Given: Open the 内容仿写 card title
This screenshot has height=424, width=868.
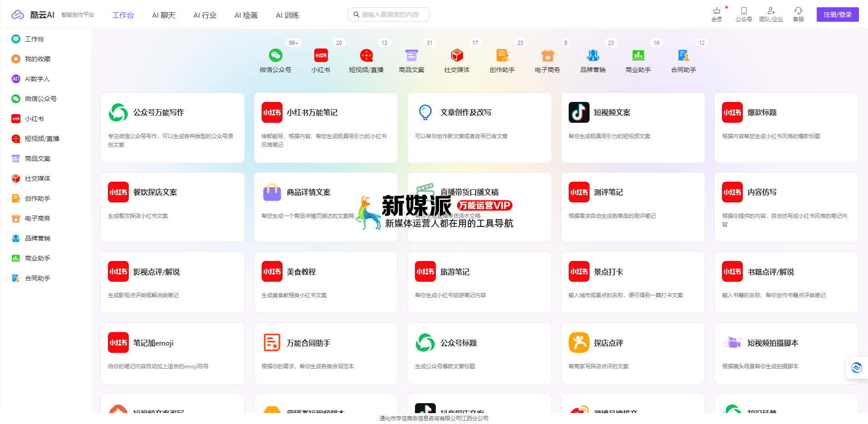Looking at the screenshot, I should coord(762,192).
